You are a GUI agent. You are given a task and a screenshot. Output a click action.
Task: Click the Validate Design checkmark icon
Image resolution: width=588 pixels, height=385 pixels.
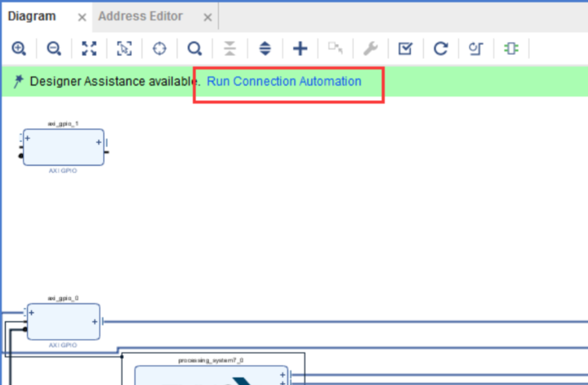[406, 49]
